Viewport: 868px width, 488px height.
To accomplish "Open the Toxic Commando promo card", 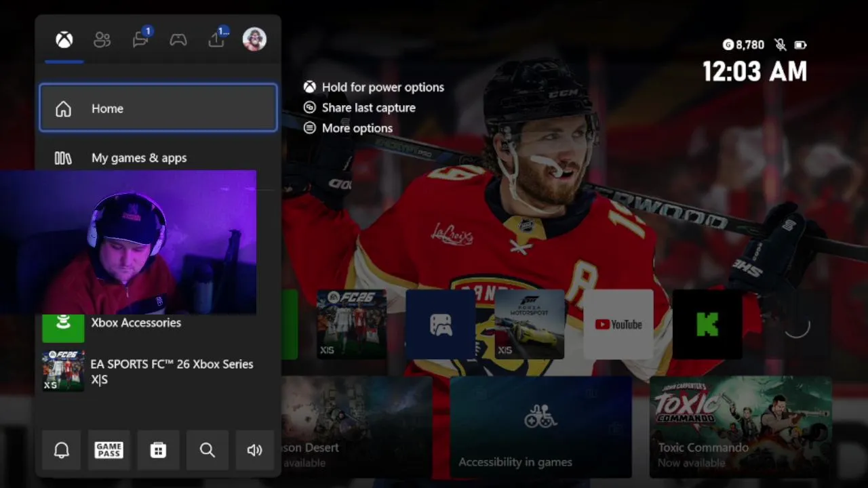I will 741,427.
